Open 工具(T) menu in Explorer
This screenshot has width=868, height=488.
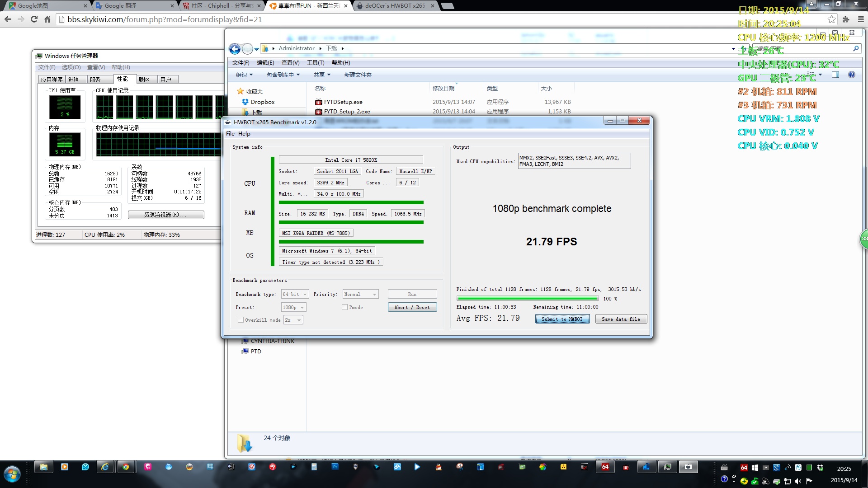(x=316, y=63)
